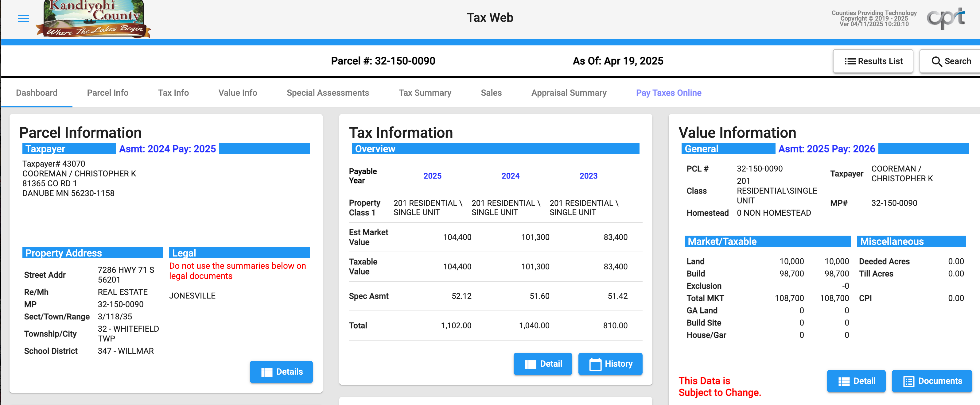Open the Sales tab
Image resolution: width=980 pixels, height=405 pixels.
click(491, 93)
